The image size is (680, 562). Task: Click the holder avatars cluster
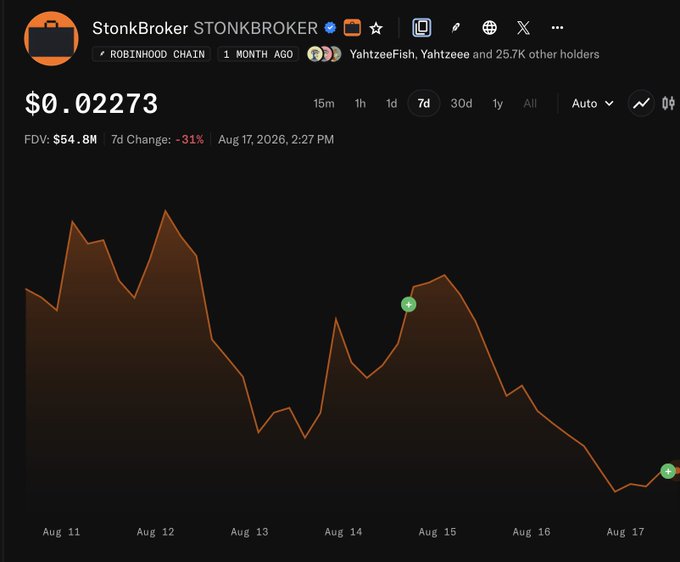tap(324, 54)
